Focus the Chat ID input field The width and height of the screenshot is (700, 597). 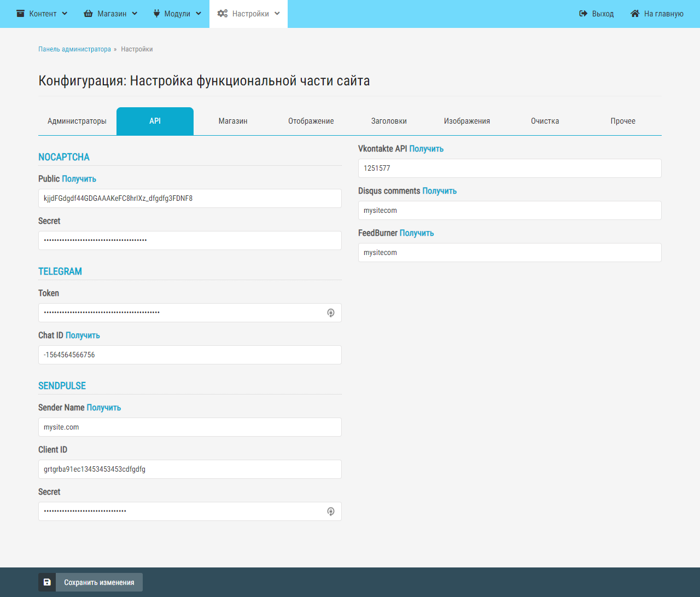190,355
